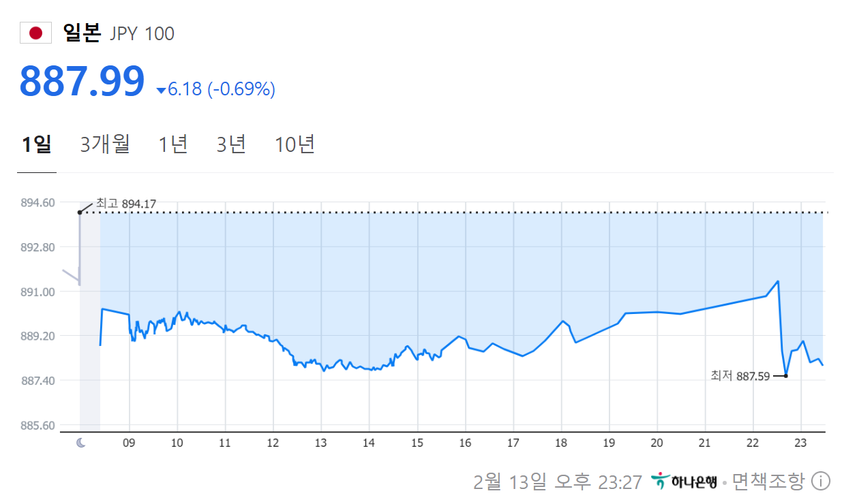Open the 1년 chart tab

173,144
